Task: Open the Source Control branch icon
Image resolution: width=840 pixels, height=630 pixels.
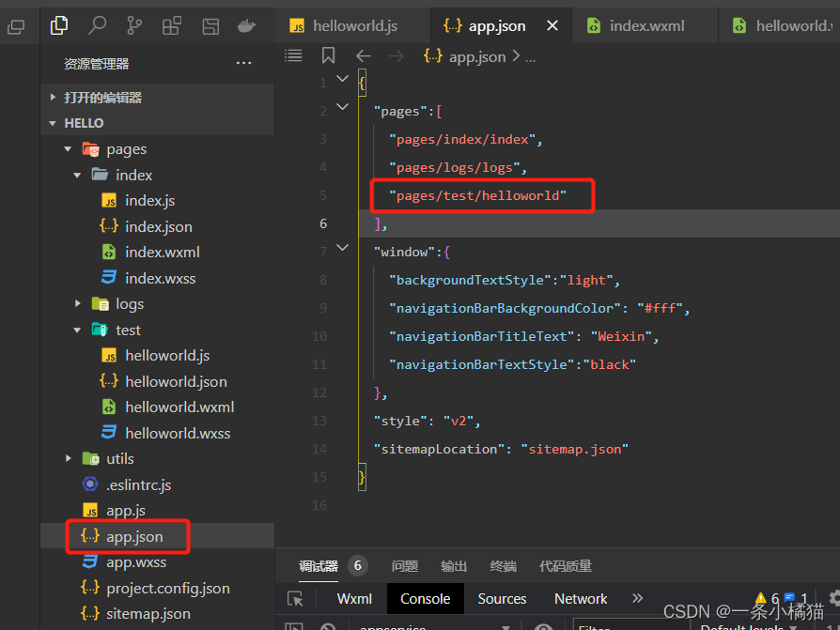Action: point(134,25)
